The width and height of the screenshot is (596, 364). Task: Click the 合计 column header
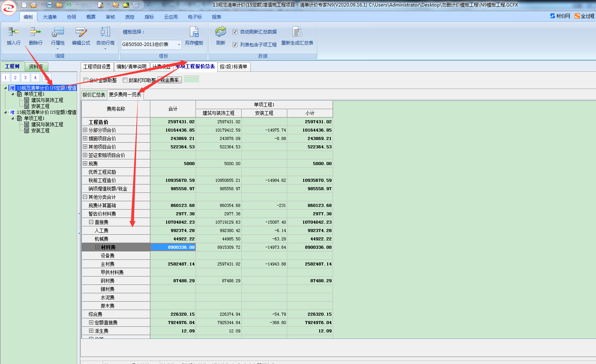click(173, 109)
